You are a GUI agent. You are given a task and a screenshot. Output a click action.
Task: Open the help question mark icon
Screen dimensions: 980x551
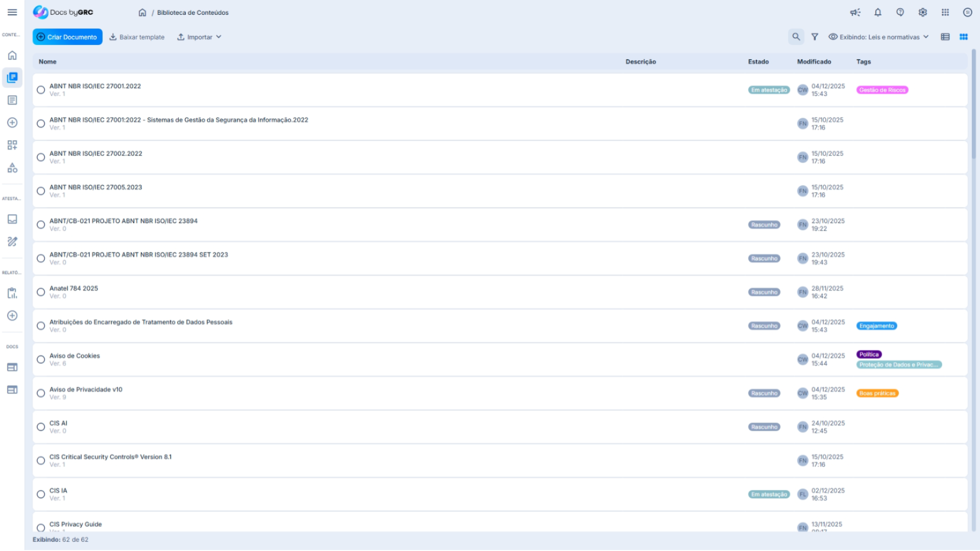tap(900, 12)
